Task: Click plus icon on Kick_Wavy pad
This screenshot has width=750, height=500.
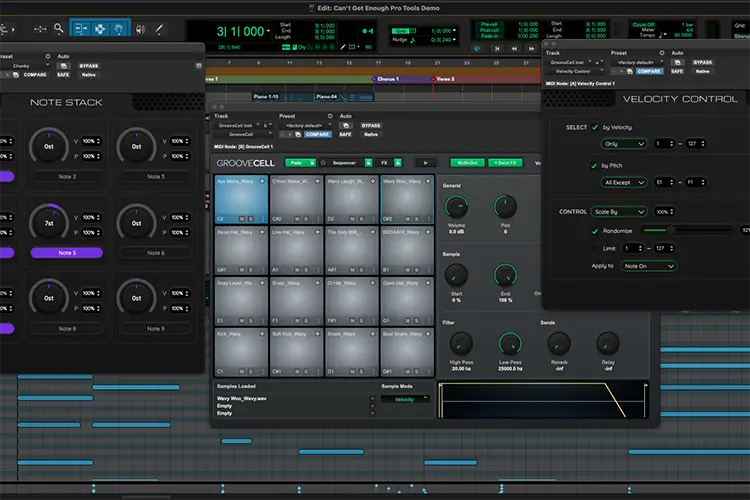Action: click(262, 333)
